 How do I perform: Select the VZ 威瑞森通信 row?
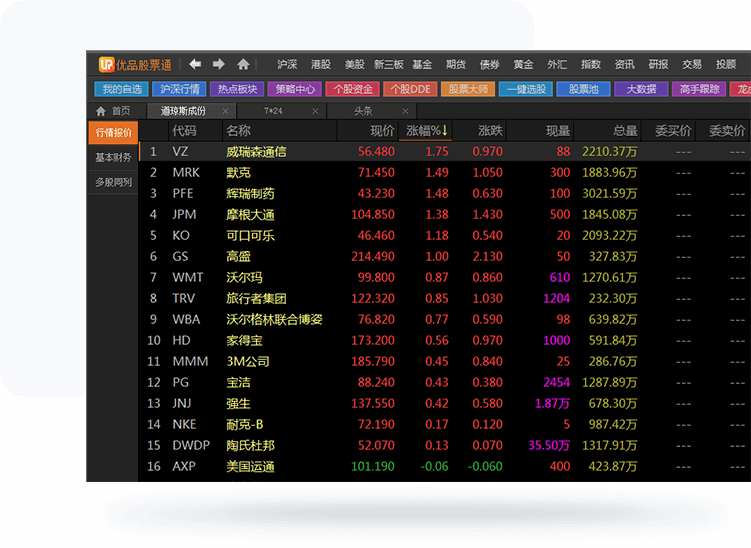[444, 152]
